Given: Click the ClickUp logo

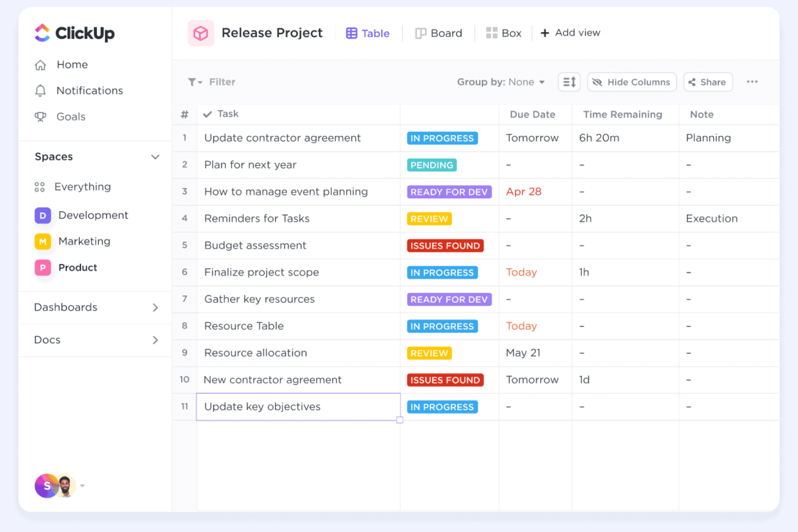Looking at the screenshot, I should [x=74, y=33].
